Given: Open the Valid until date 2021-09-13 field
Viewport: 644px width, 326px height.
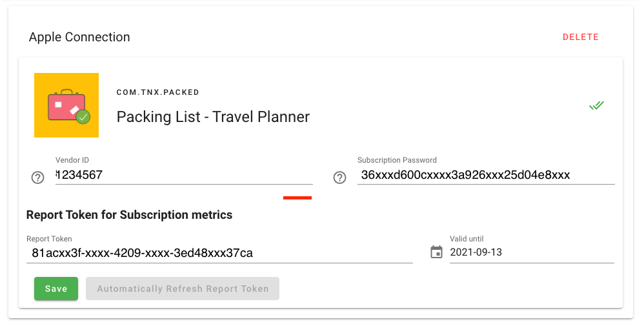Looking at the screenshot, I should (x=532, y=252).
